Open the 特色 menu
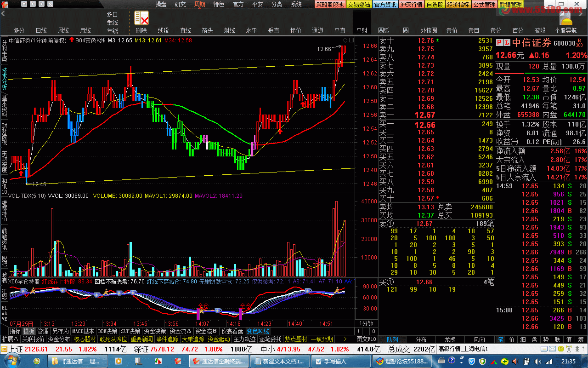The height and width of the screenshot is (368, 588). [x=219, y=5]
